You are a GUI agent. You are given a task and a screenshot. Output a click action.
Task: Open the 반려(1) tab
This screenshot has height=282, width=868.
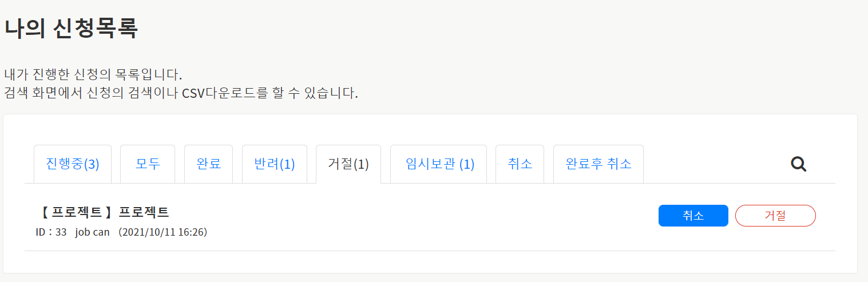pyautogui.click(x=274, y=164)
